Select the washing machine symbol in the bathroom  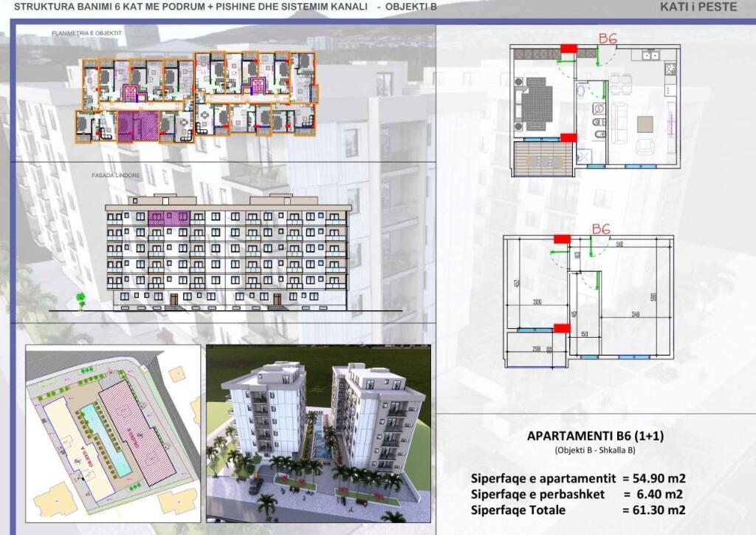coord(599,108)
